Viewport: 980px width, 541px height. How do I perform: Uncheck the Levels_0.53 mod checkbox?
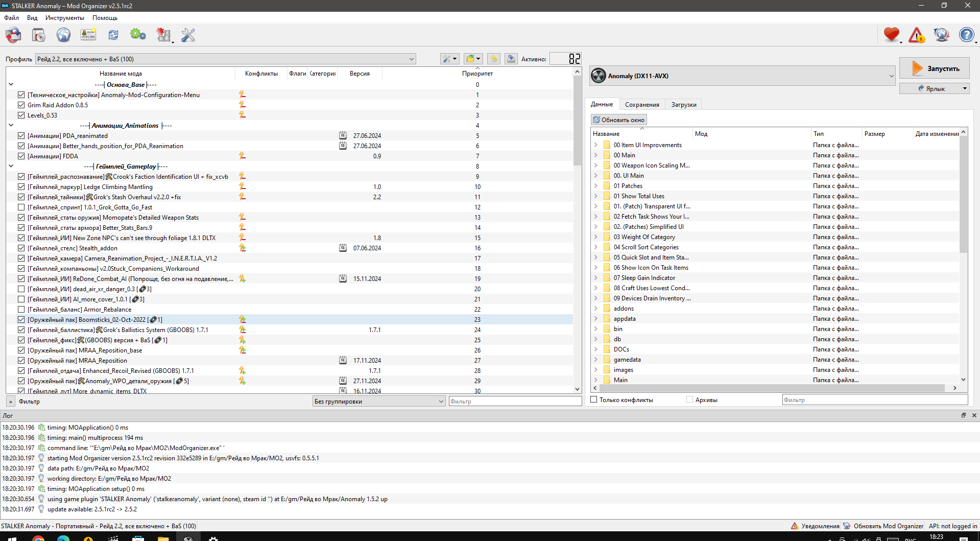click(x=21, y=115)
